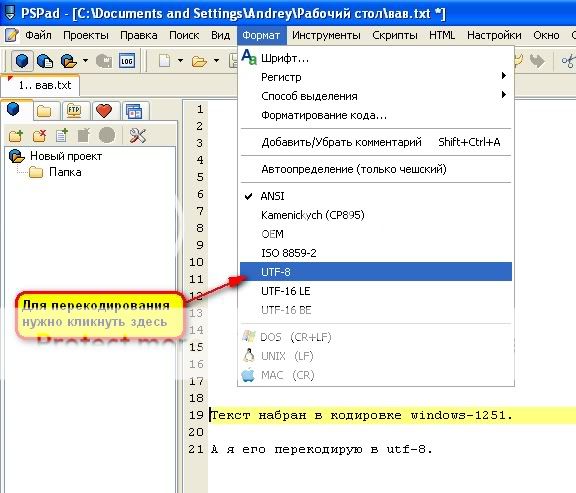Open the opened-windows side tab icon

coord(134,111)
